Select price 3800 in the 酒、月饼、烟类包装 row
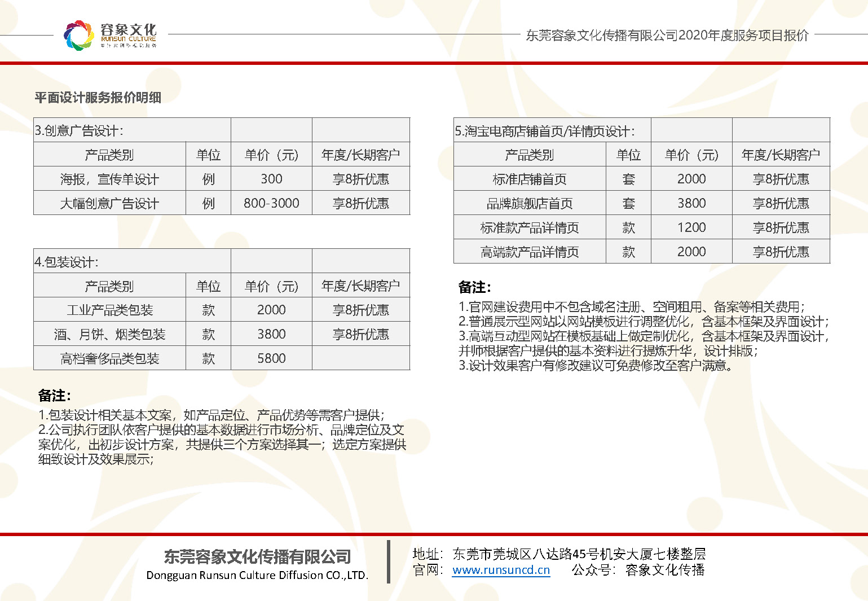The width and height of the screenshot is (868, 601). tap(271, 334)
